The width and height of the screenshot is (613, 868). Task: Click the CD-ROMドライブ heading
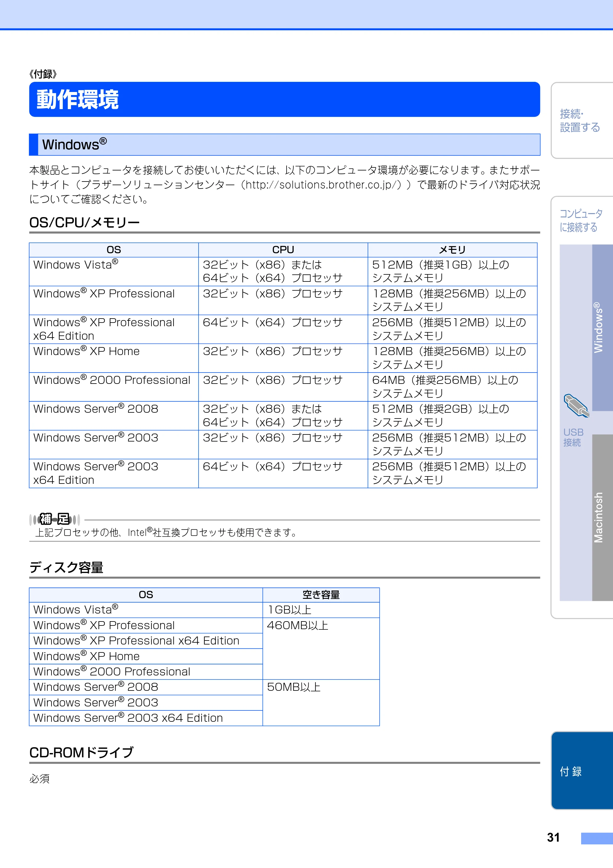click(81, 752)
